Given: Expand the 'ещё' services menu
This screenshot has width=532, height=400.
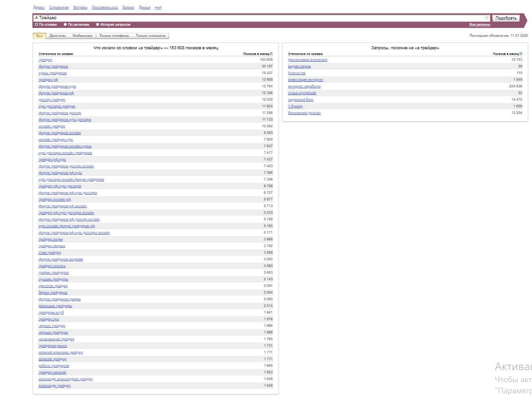Looking at the screenshot, I should coord(158,8).
